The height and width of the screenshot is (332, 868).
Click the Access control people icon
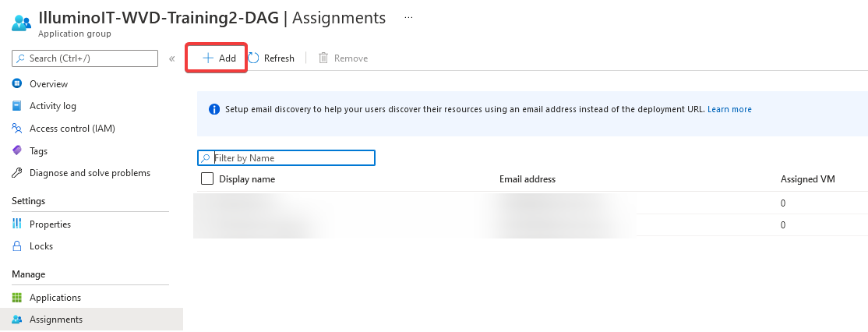[x=16, y=129]
